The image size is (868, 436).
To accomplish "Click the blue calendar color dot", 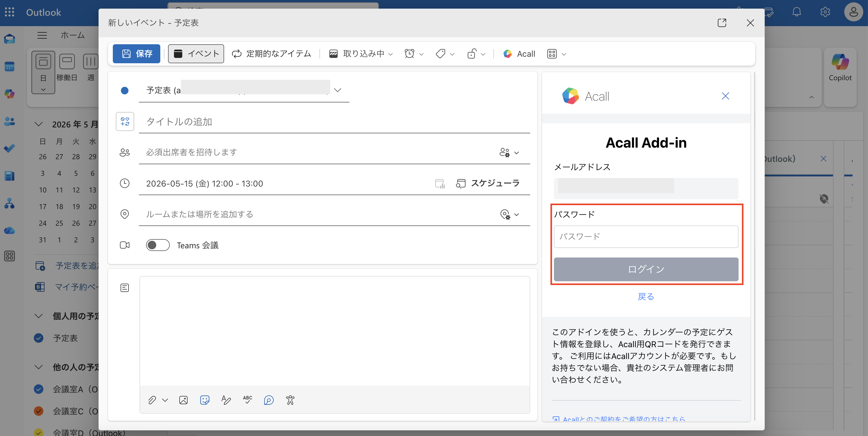I will click(125, 90).
